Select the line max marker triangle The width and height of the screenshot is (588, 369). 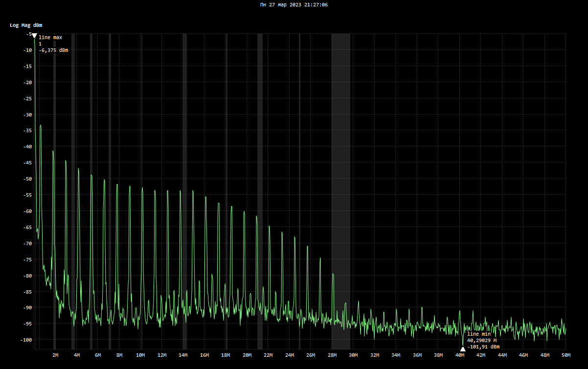(x=34, y=35)
